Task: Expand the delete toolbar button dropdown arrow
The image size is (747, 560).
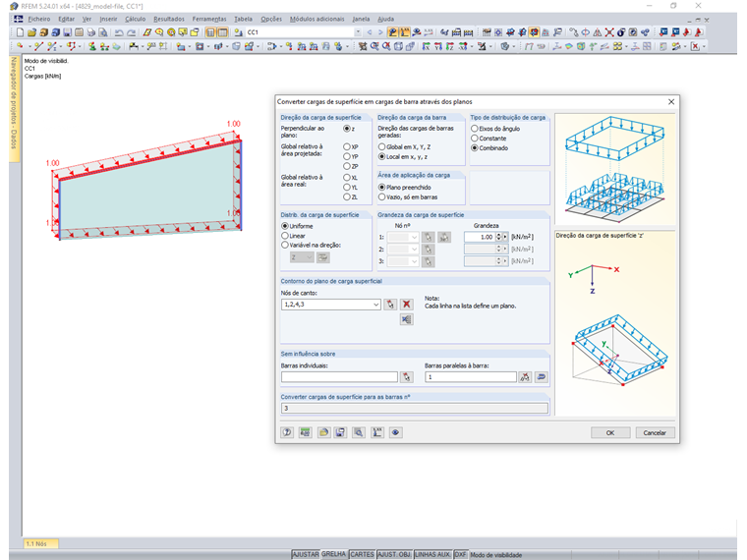Action: coord(704,46)
